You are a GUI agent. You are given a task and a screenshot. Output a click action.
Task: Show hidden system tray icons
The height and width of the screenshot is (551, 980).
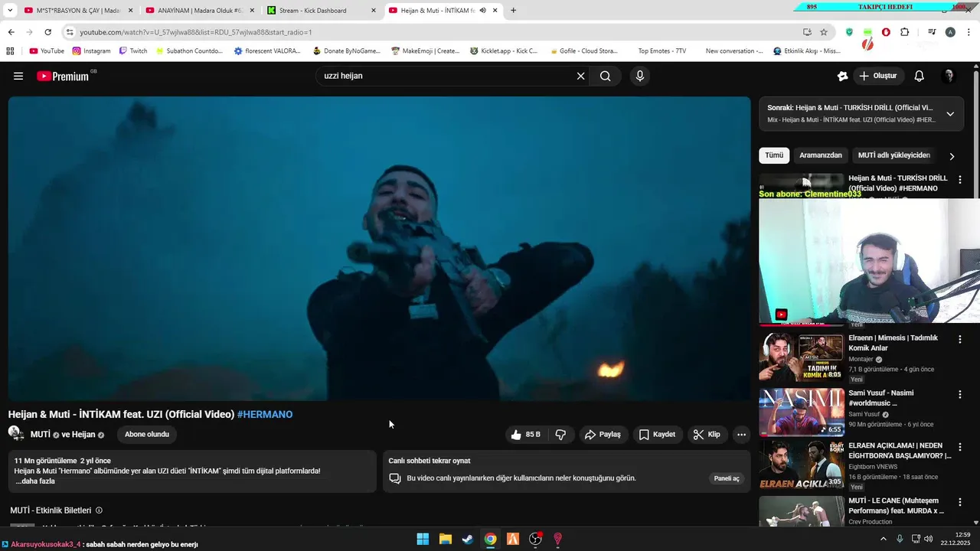click(x=883, y=539)
